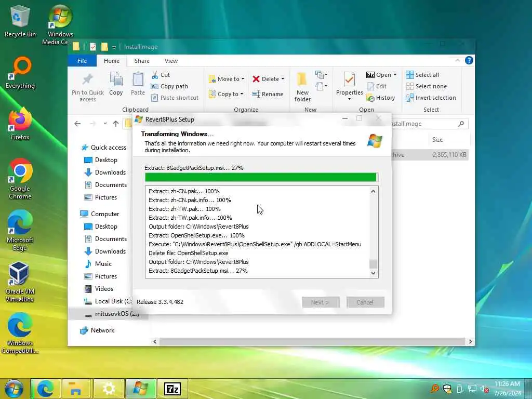
Task: Click History in the Open group
Action: pos(381,98)
